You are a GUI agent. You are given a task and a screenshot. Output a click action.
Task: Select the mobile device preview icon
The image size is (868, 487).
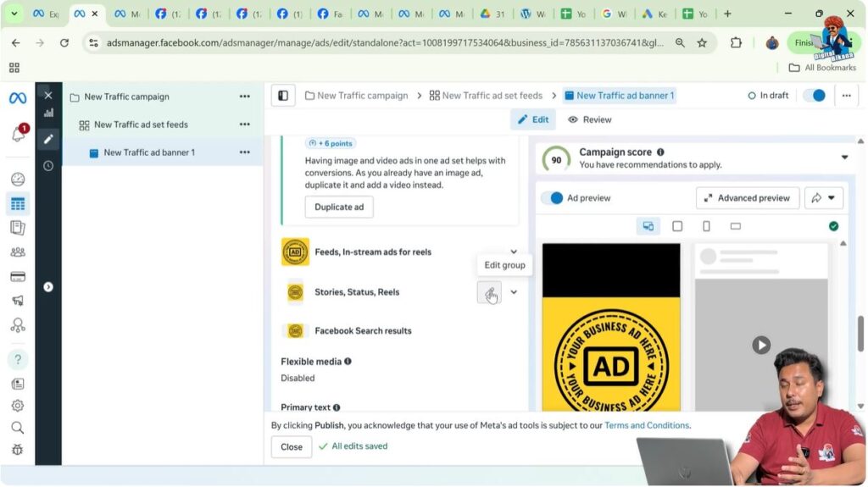click(x=706, y=226)
